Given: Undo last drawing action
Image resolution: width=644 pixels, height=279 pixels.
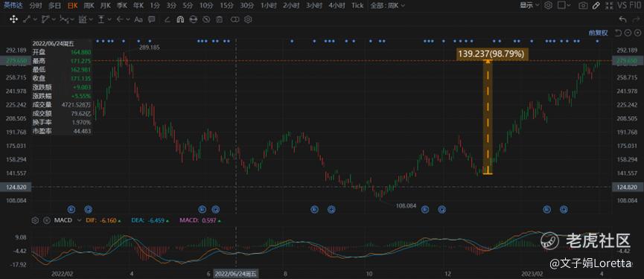Looking at the screenshot, I should click(623, 19).
